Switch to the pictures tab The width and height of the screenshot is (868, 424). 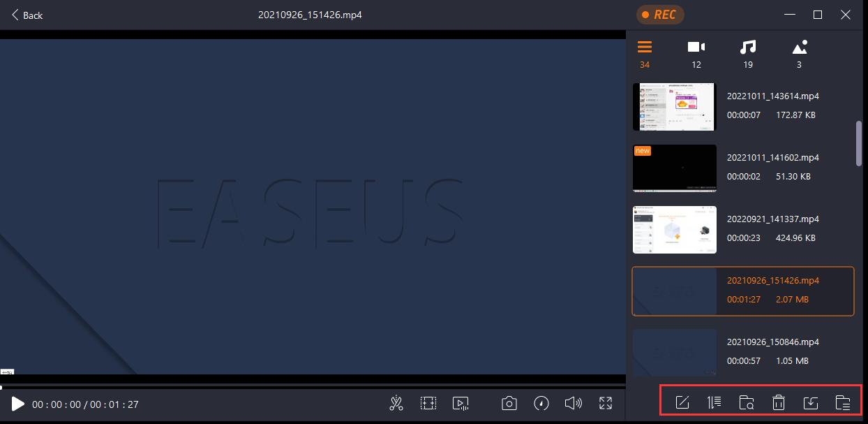(x=800, y=54)
